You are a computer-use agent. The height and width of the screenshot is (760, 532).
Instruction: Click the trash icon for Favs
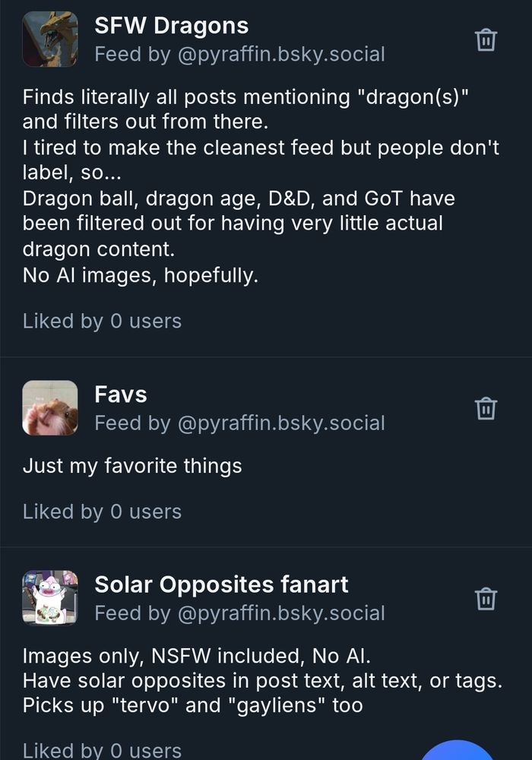pos(486,408)
